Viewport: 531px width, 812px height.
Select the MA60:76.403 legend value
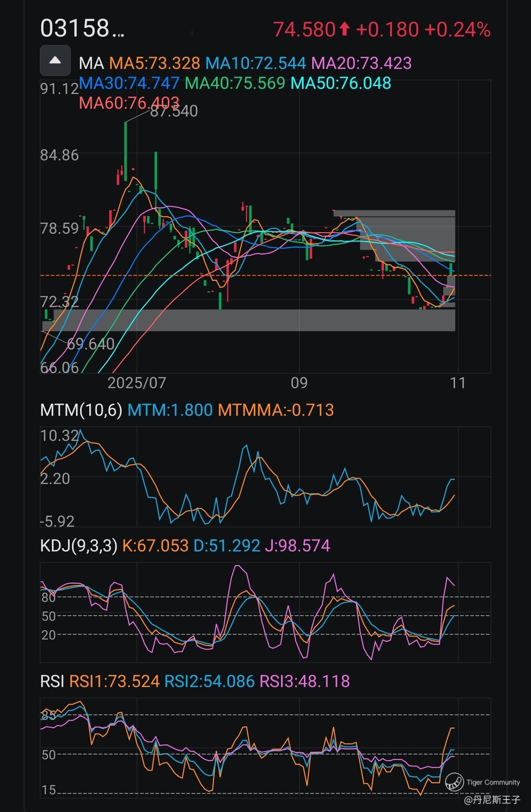point(129,103)
